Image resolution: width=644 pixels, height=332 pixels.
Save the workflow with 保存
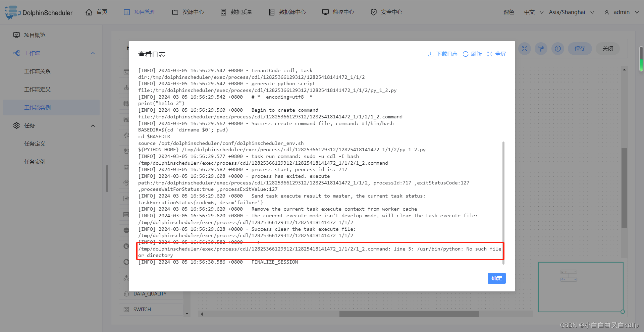580,49
